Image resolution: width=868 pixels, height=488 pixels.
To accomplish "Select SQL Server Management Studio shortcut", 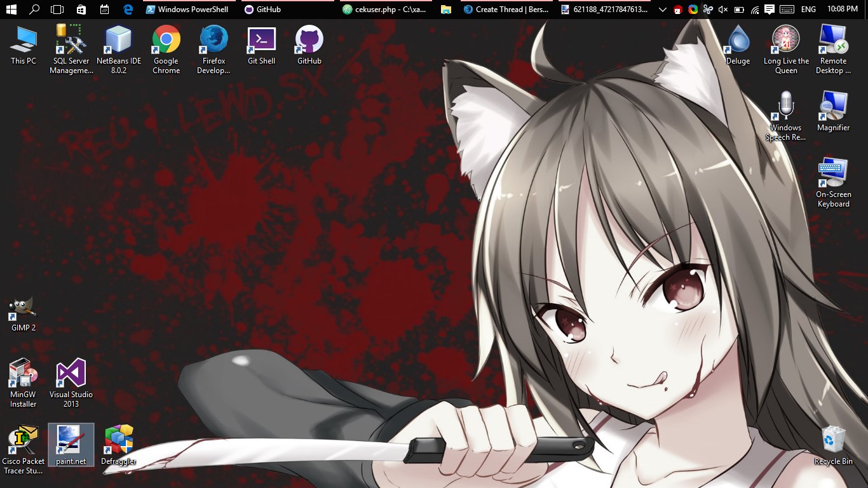I will pos(71,50).
